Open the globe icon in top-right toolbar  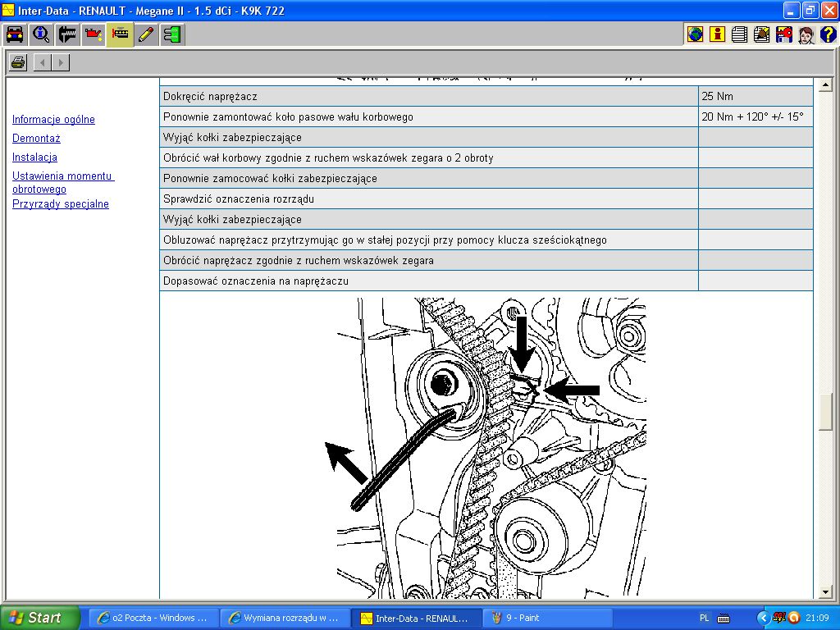tap(695, 34)
